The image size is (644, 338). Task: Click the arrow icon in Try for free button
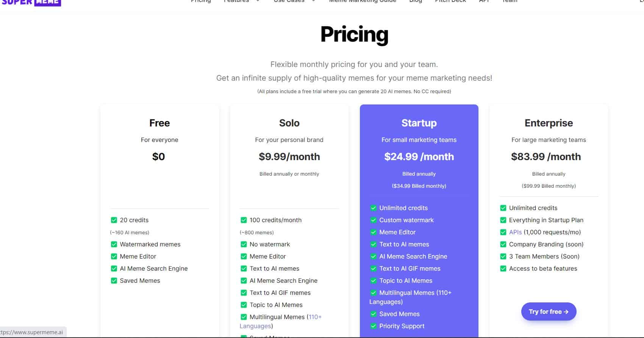tap(566, 312)
